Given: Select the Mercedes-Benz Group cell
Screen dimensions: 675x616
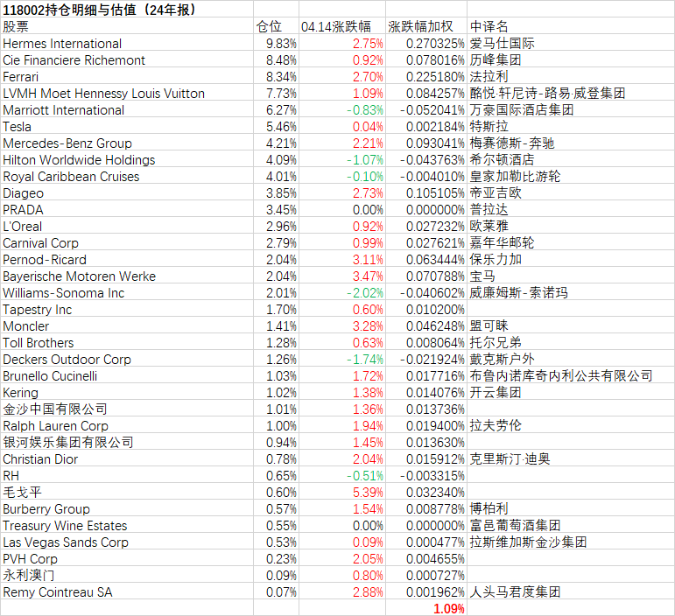Looking at the screenshot, I should [x=127, y=143].
